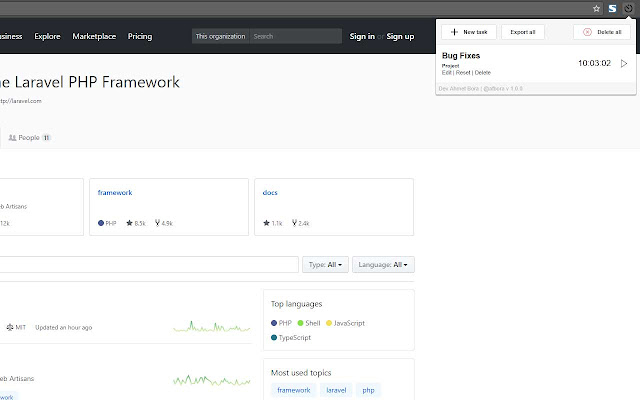Create a New task in the timer popup

point(469,32)
